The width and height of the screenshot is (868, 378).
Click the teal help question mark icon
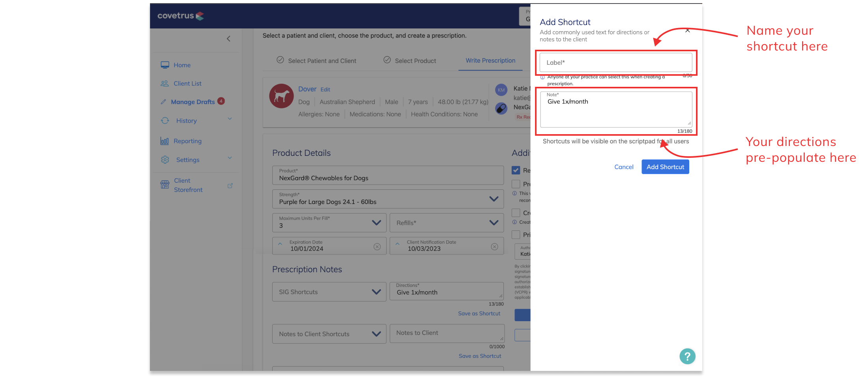point(687,356)
